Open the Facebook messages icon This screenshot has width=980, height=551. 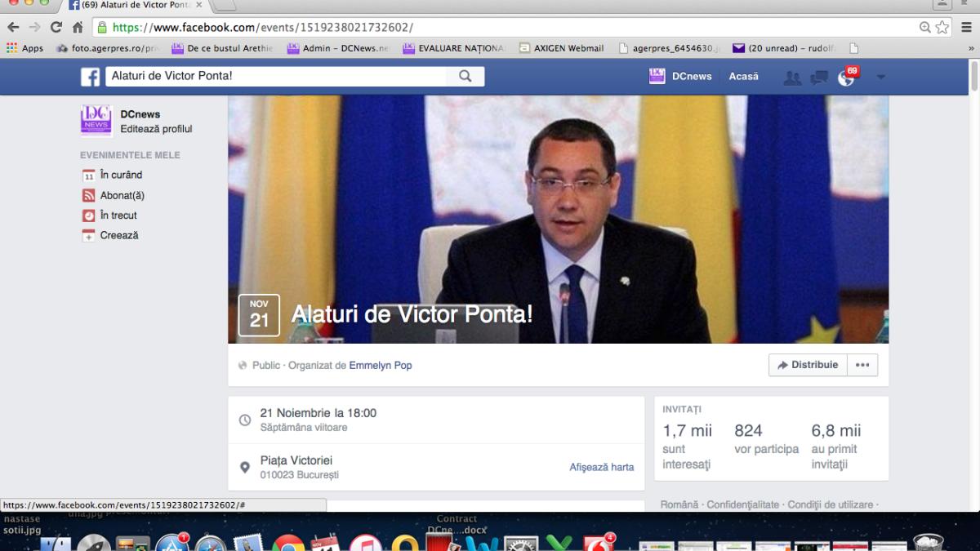click(x=818, y=78)
